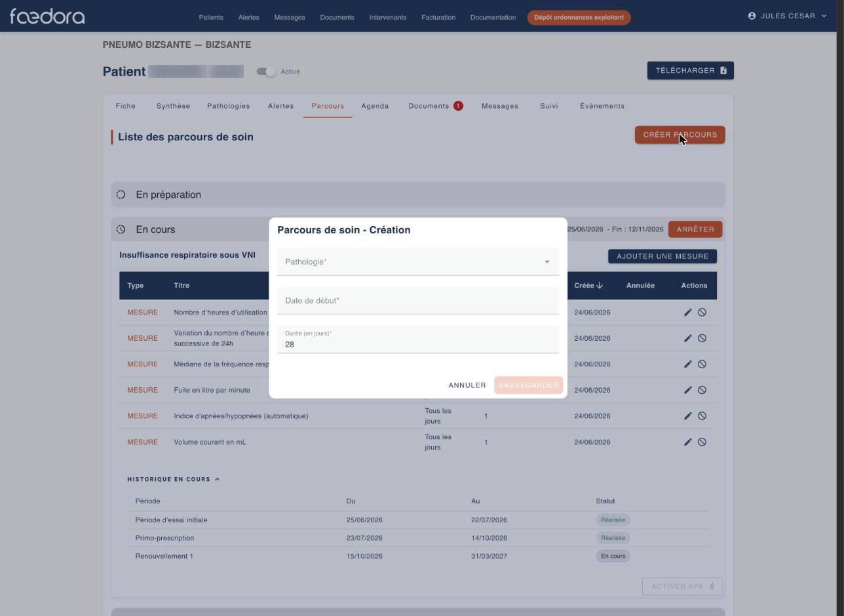The image size is (844, 616).
Task: Click the Télécharger button
Action: click(x=691, y=70)
